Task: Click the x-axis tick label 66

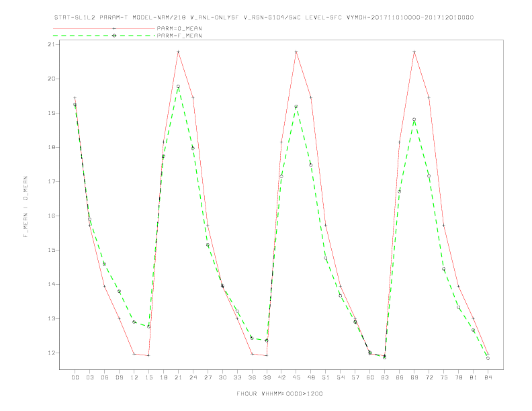Action: click(400, 377)
